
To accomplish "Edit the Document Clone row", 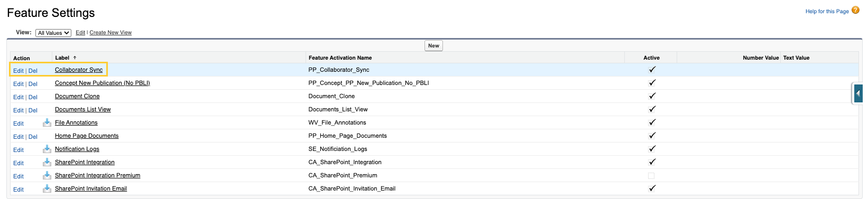I will tap(19, 97).
